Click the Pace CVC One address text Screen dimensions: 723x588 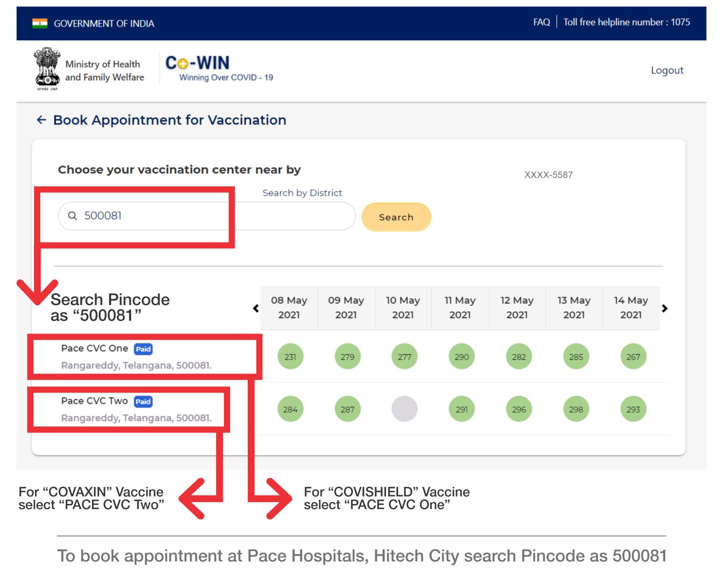tap(136, 366)
